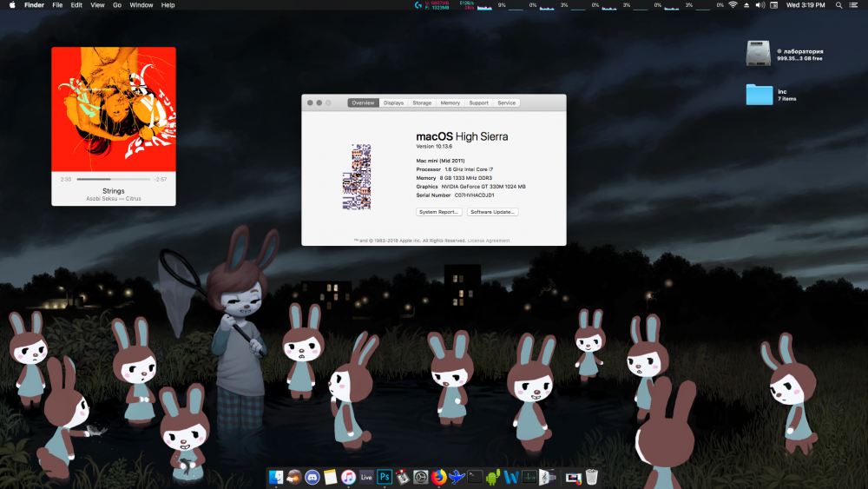This screenshot has height=489, width=868.
Task: Open System Preferences gear in Dock
Action: pyautogui.click(x=421, y=477)
